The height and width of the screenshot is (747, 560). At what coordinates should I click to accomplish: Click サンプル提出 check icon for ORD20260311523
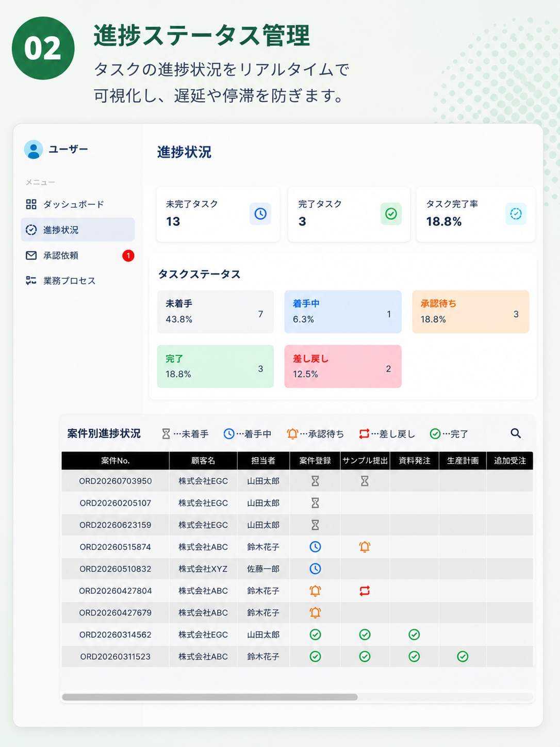pos(365,656)
